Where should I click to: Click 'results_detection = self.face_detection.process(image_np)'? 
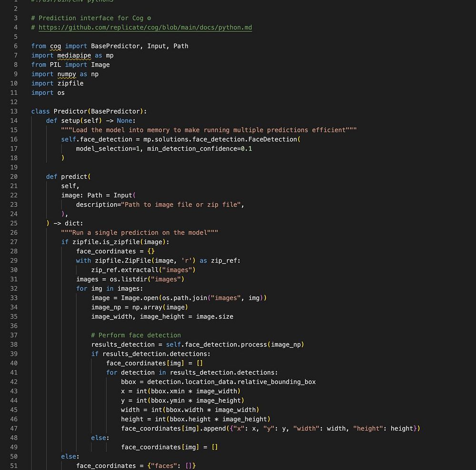coord(198,345)
